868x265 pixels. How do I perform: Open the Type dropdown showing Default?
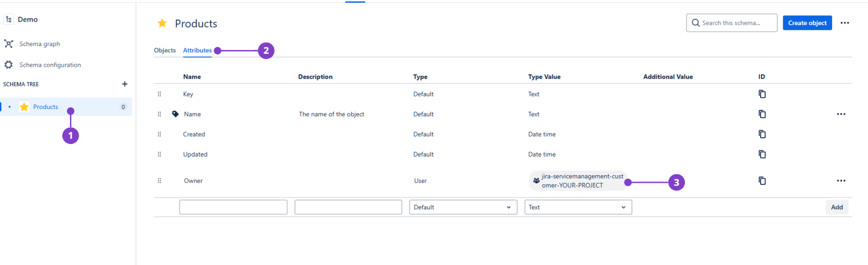[x=463, y=207]
